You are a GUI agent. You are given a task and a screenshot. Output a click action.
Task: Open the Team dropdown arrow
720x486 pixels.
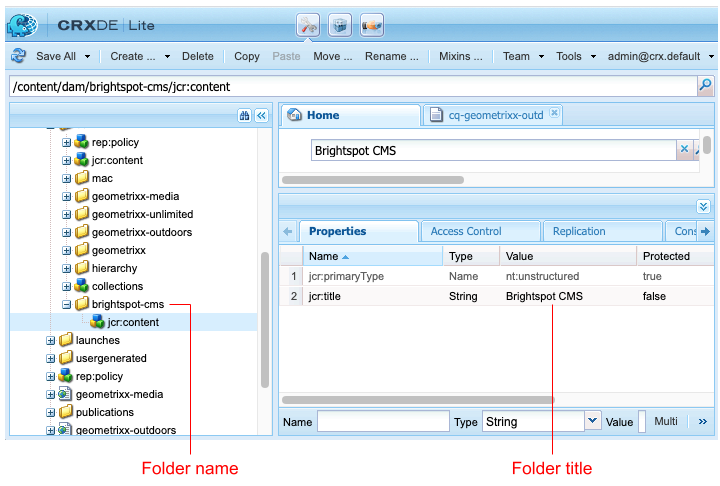tap(541, 57)
